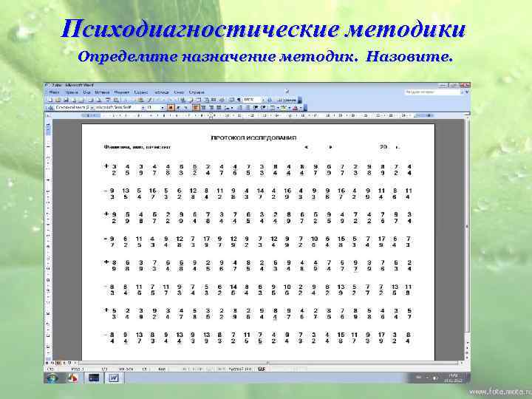Open the Таблица menu
This screenshot has height=399, width=532.
pyautogui.click(x=162, y=92)
